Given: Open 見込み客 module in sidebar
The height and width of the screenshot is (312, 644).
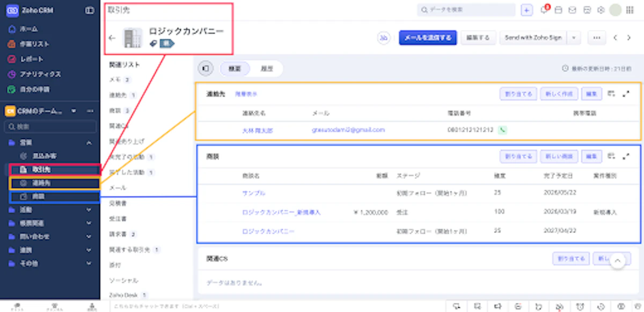Looking at the screenshot, I should (x=45, y=156).
